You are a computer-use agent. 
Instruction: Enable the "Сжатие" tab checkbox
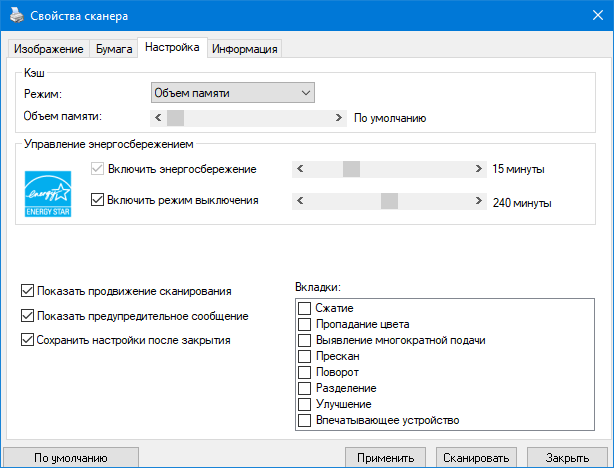click(x=304, y=309)
